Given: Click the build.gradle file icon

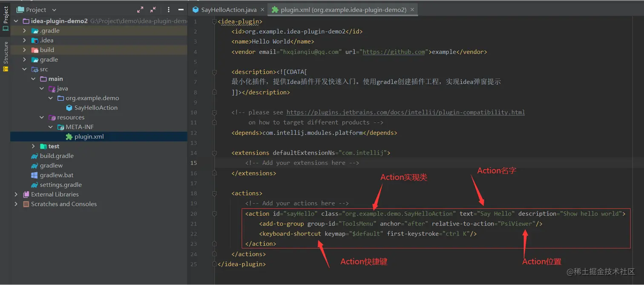Looking at the screenshot, I should (34, 156).
